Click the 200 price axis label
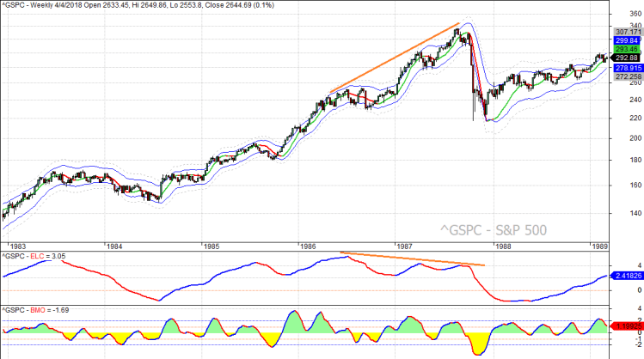Viewport: 644px width, 359px height. pyautogui.click(x=635, y=138)
